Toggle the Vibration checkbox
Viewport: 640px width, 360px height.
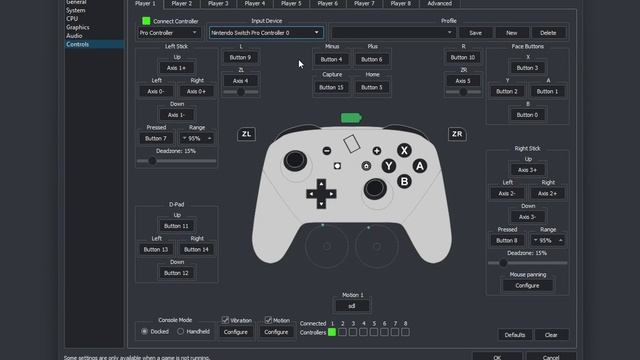click(225, 320)
